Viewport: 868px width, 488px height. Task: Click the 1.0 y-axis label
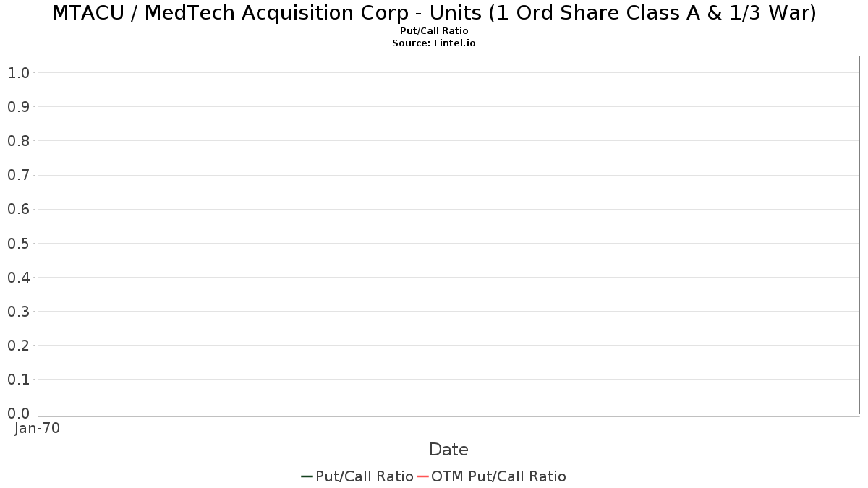[x=18, y=72]
